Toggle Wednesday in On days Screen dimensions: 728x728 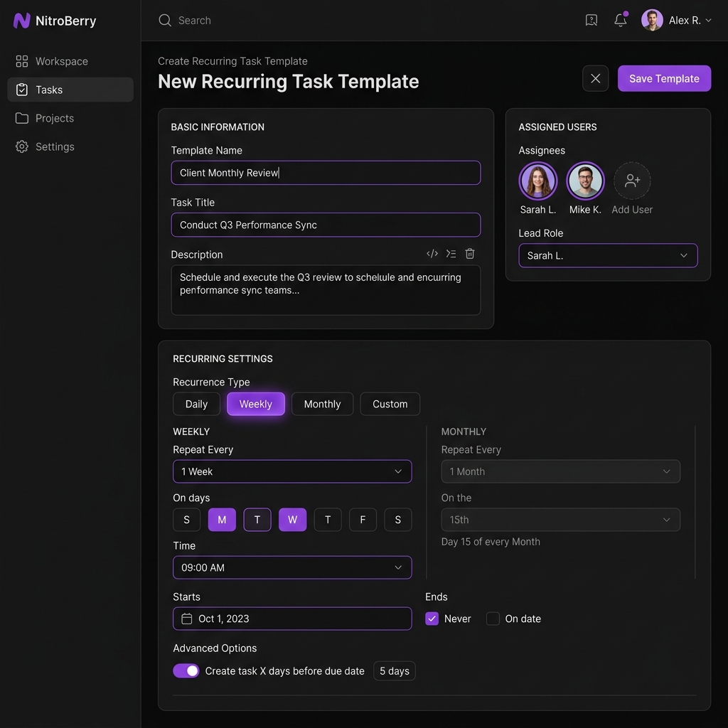[292, 520]
